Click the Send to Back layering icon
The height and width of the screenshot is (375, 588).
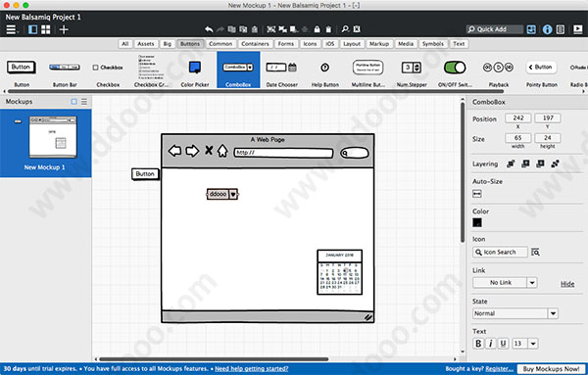[x=555, y=164]
